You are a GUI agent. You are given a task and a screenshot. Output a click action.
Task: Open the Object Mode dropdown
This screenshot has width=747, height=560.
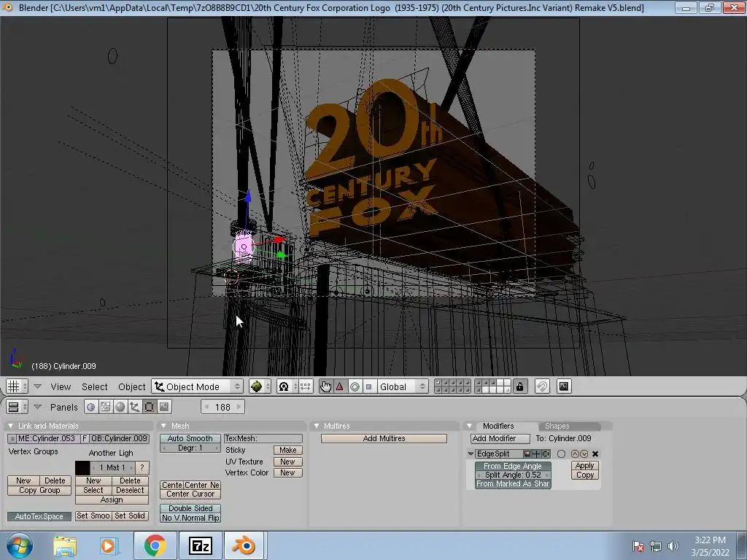[198, 386]
